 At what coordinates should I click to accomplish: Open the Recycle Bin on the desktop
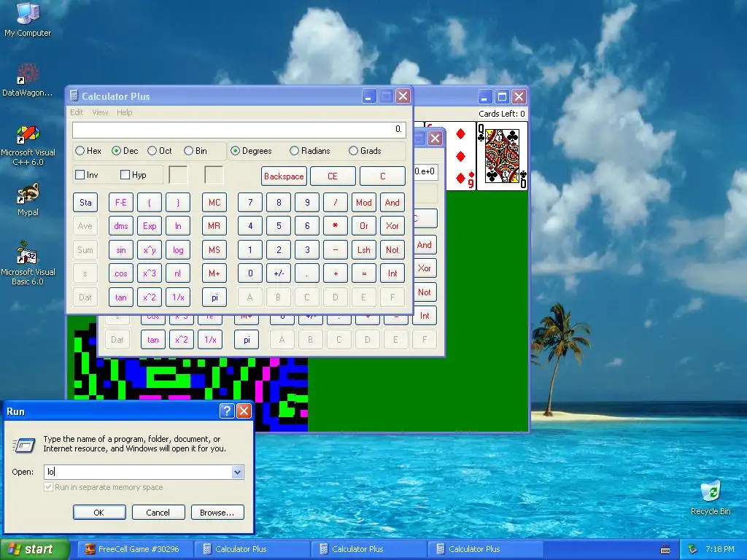pos(711,498)
